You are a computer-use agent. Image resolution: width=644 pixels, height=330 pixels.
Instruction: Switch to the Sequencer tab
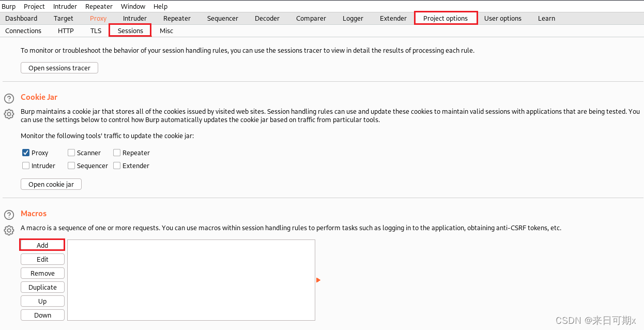click(x=223, y=18)
